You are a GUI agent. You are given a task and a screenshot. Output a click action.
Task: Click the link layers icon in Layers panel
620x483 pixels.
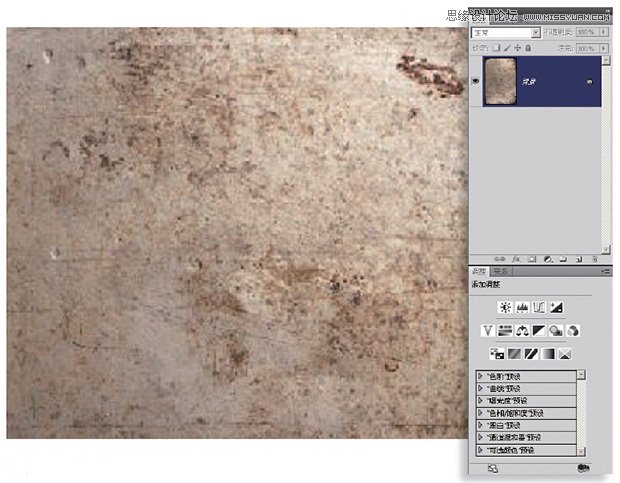(x=500, y=259)
